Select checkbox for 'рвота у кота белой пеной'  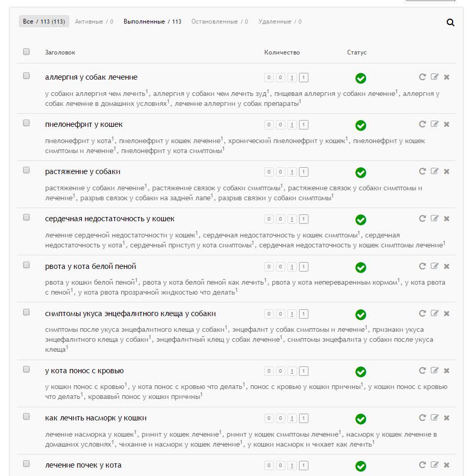point(26,265)
